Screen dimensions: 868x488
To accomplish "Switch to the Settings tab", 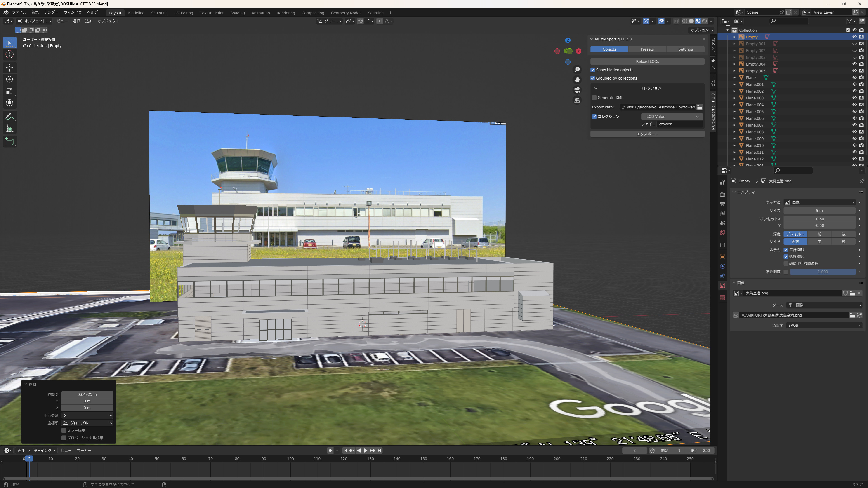I will [685, 49].
